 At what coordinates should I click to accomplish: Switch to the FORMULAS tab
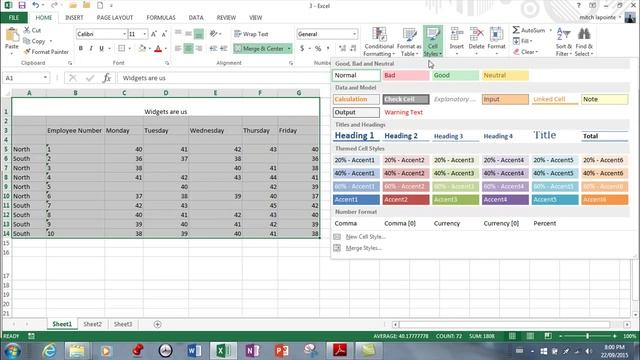[161, 18]
